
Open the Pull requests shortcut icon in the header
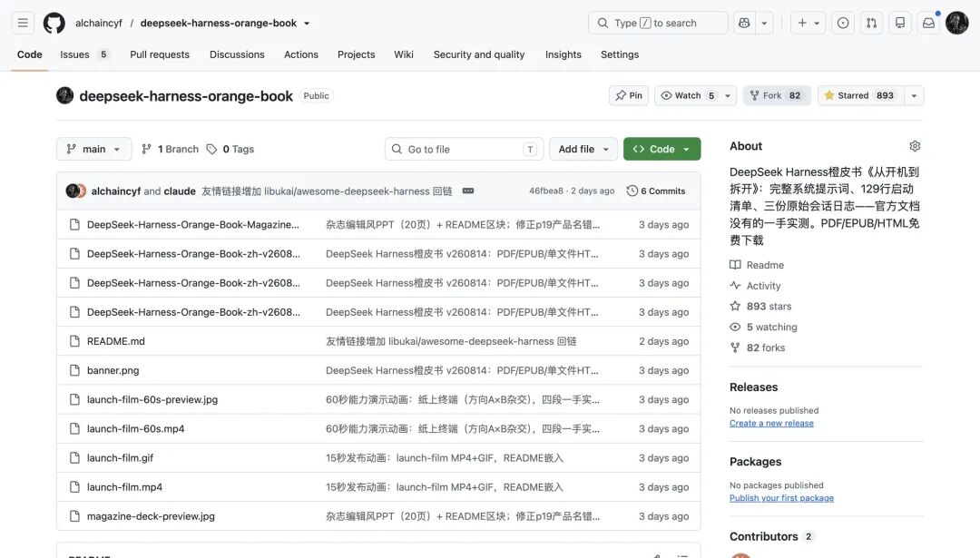tap(871, 23)
